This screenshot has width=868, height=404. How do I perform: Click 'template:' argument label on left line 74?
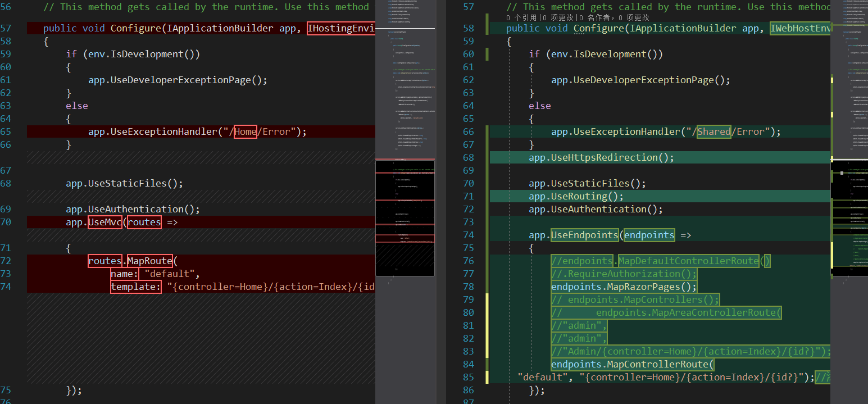click(136, 287)
